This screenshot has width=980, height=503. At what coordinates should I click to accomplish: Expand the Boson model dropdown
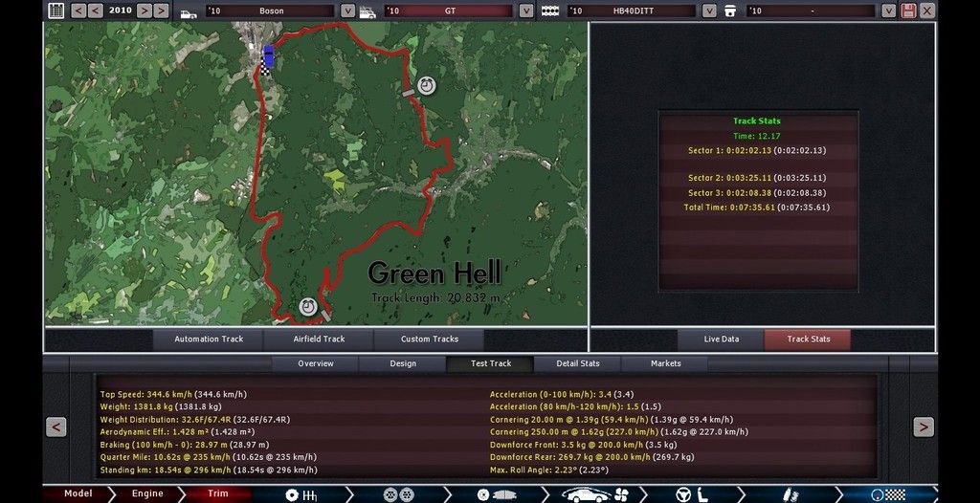pos(347,11)
